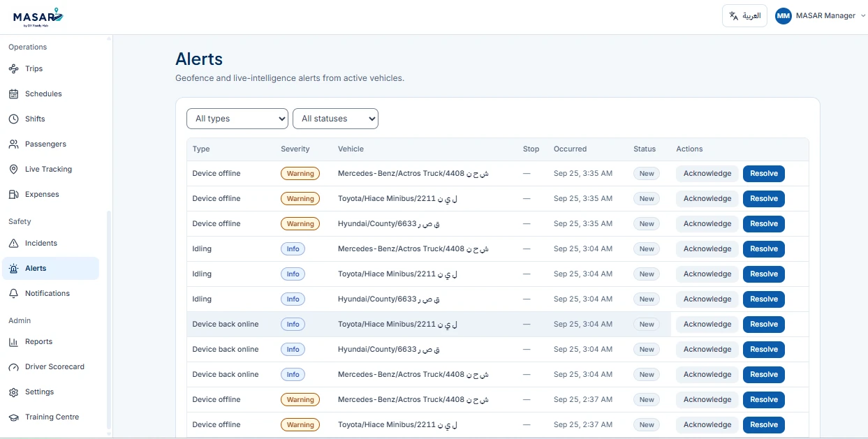868x439 pixels.
Task: Click the Alerts page heading
Action: click(199, 59)
